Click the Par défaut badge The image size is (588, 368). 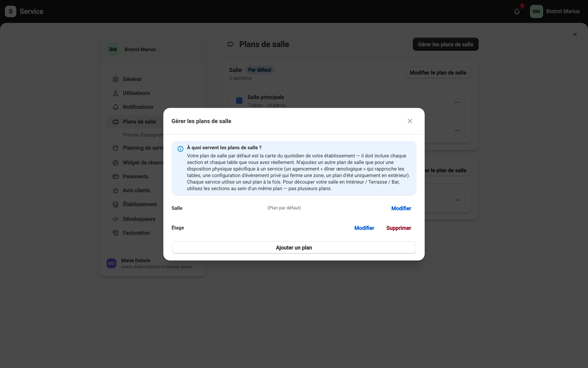click(259, 70)
